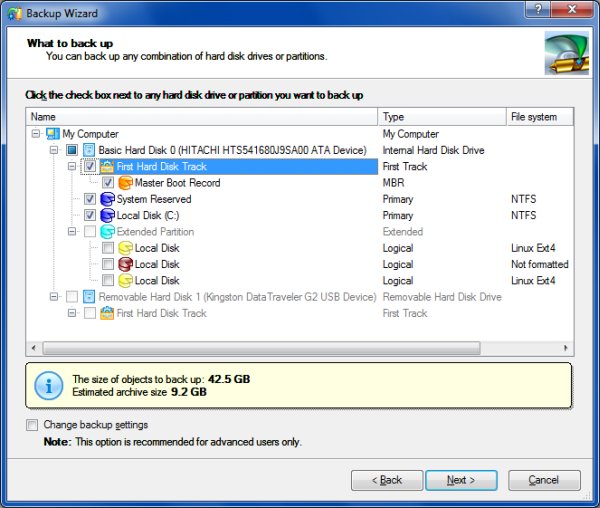Click the My Computer tree label
Viewport: 600px width, 508px height.
pyautogui.click(x=90, y=134)
